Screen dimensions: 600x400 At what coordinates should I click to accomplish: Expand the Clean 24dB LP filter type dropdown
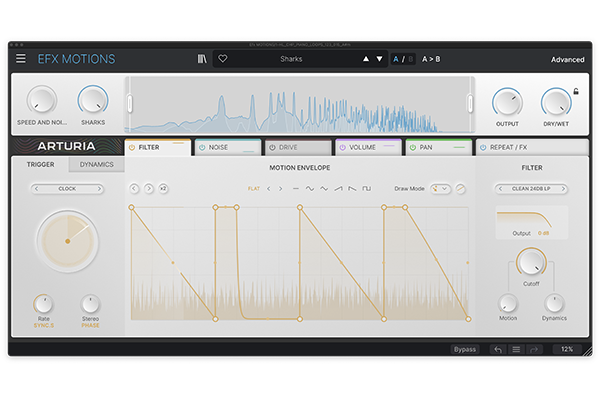click(532, 188)
